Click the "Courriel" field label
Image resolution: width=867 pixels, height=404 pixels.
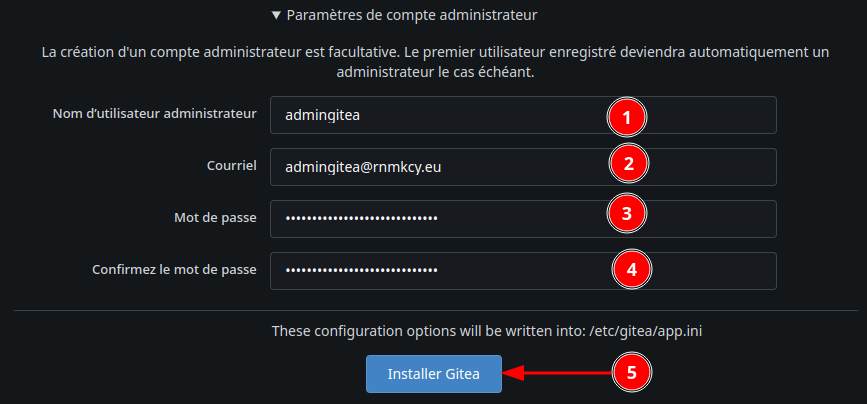point(233,166)
